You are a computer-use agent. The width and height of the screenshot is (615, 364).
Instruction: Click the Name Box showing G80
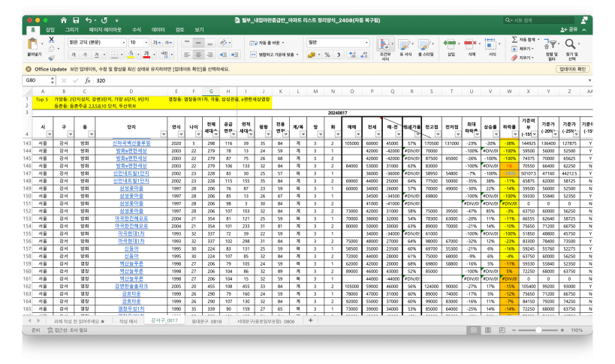(38, 80)
